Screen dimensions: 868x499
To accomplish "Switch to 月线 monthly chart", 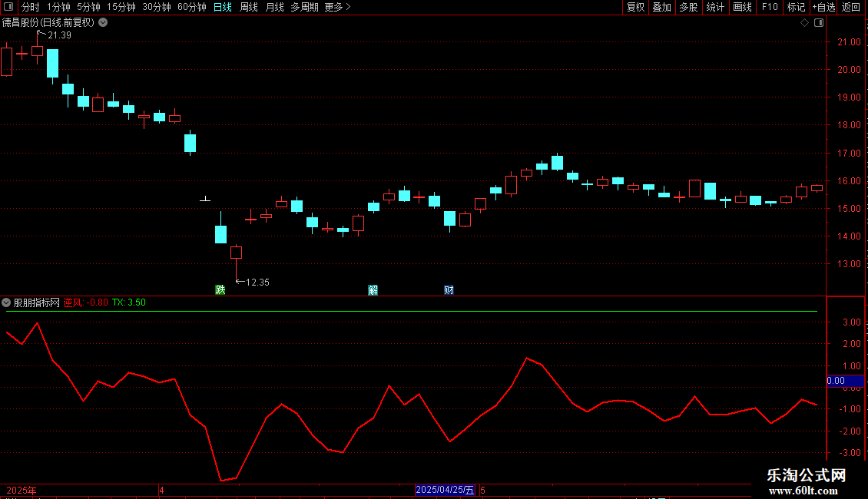I will 274,7.
